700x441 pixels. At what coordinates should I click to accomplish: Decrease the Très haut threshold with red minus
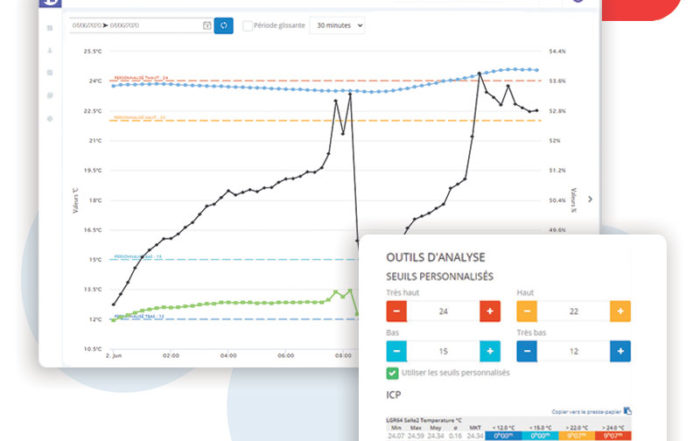pyautogui.click(x=396, y=311)
